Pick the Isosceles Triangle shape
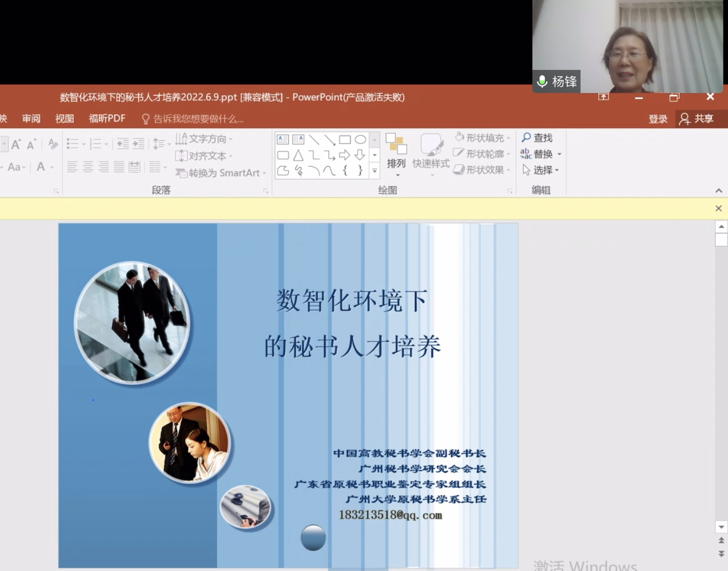 tap(298, 155)
